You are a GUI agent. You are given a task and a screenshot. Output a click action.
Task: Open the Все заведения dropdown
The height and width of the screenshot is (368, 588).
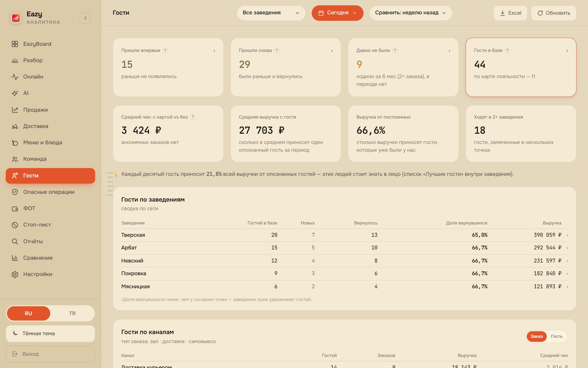tap(271, 13)
